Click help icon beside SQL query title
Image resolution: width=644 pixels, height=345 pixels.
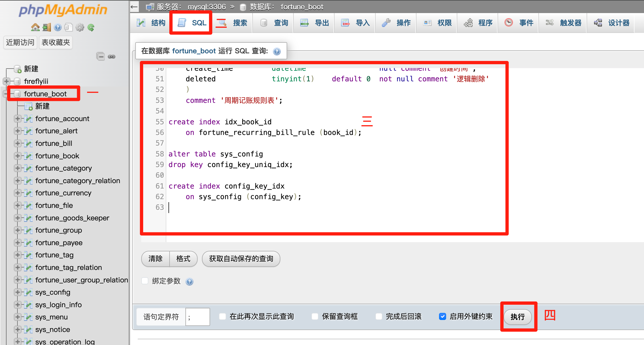pyautogui.click(x=277, y=51)
